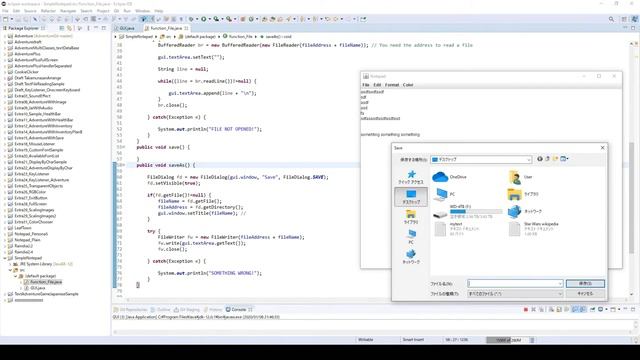Switch to the GUI.java editor tab
The width and height of the screenshot is (640, 360).
click(x=127, y=28)
